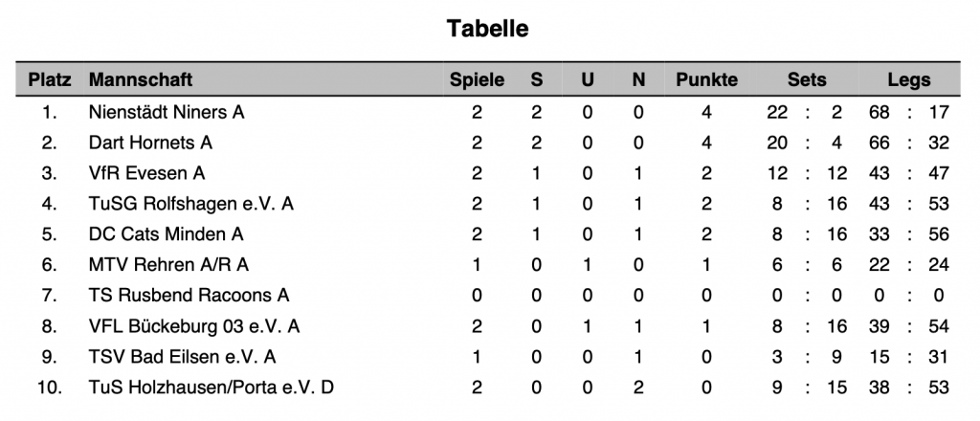Click the U (draws) column header
The width and height of the screenshot is (980, 421).
point(587,80)
